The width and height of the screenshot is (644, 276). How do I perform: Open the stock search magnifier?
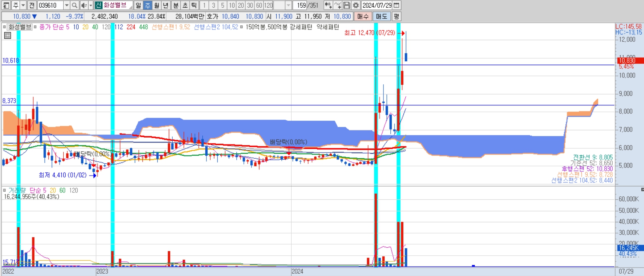click(x=74, y=5)
